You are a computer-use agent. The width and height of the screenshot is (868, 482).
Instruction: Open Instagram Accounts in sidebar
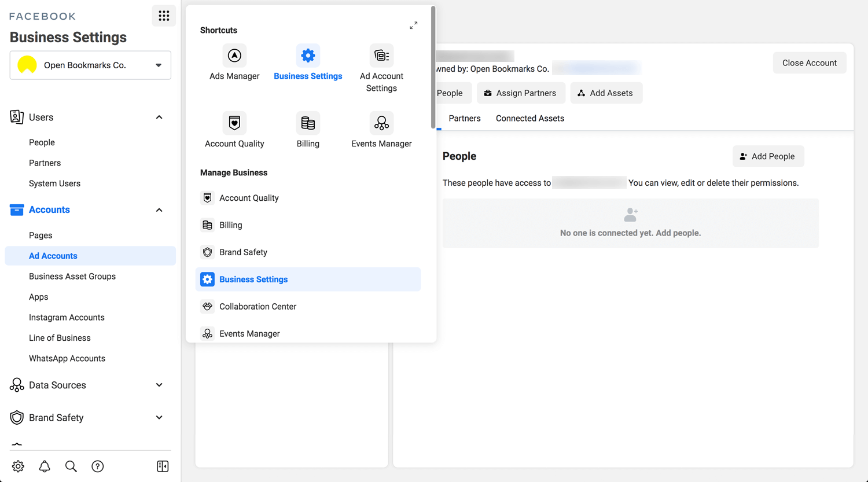67,318
